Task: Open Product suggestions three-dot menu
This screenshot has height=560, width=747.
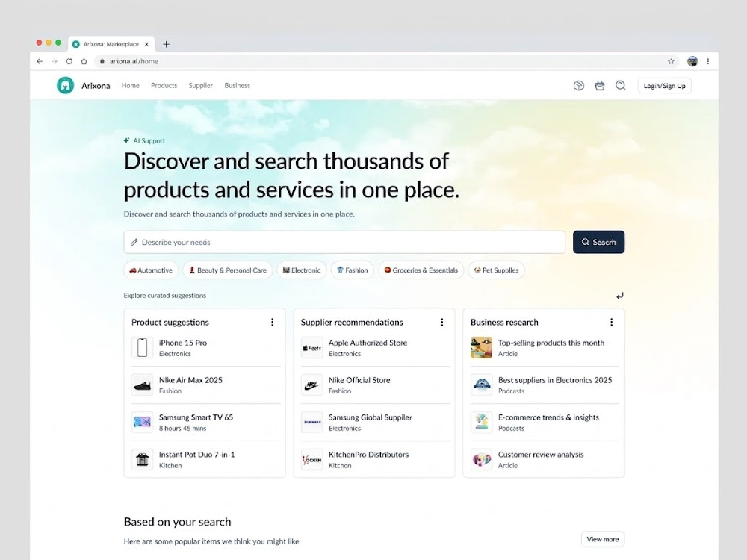Action: pos(273,323)
